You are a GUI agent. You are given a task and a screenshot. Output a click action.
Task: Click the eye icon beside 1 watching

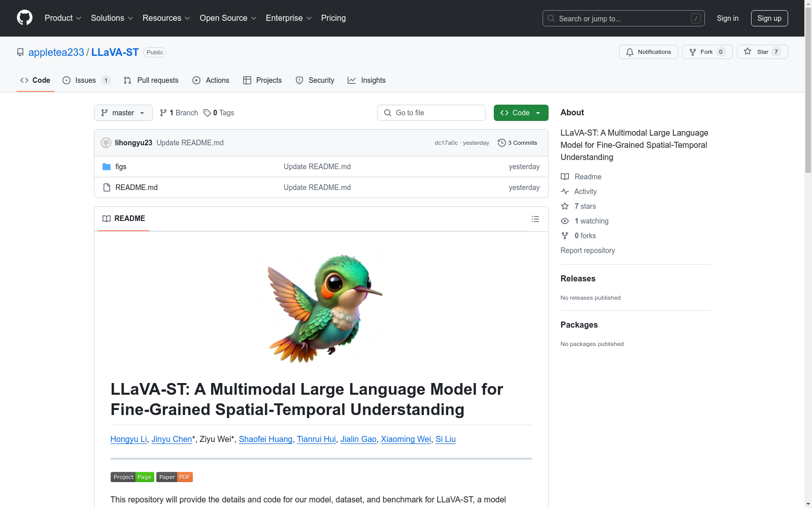coord(565,221)
